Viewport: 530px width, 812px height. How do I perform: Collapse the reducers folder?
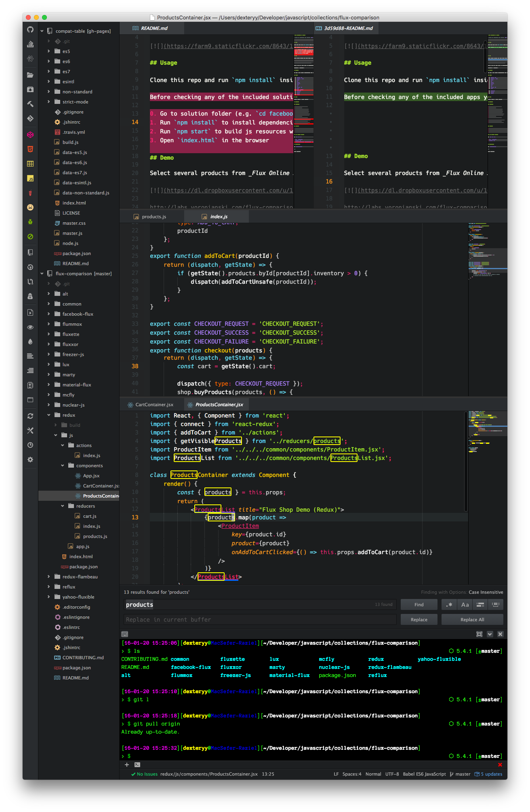63,506
